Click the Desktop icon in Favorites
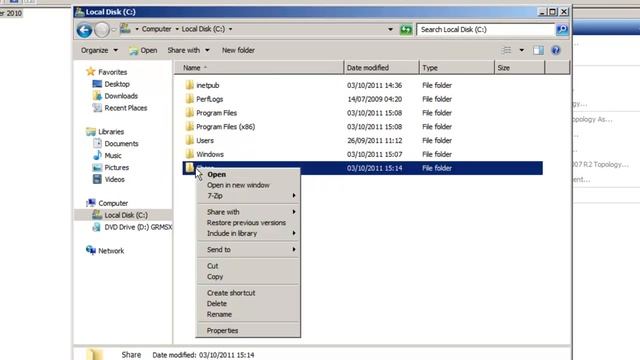The height and width of the screenshot is (360, 640). [97, 84]
